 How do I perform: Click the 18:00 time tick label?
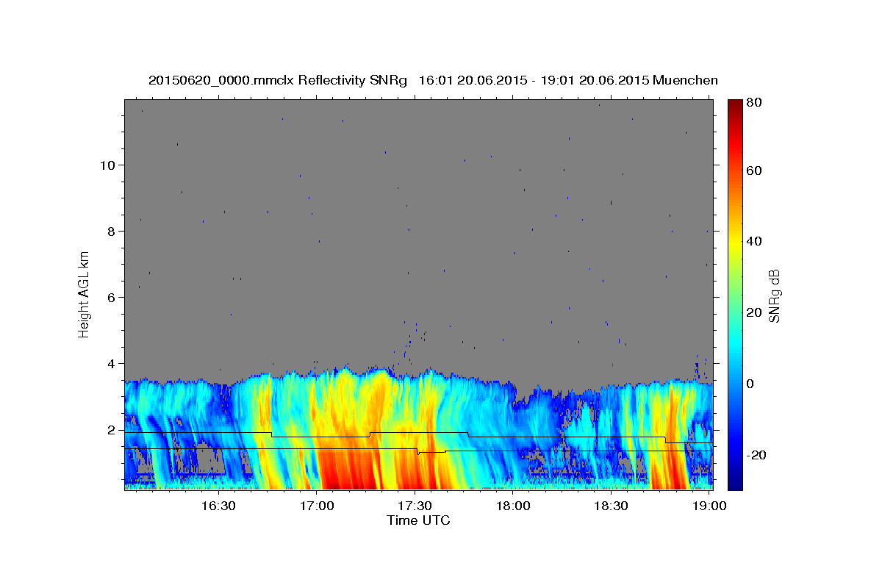(x=512, y=506)
